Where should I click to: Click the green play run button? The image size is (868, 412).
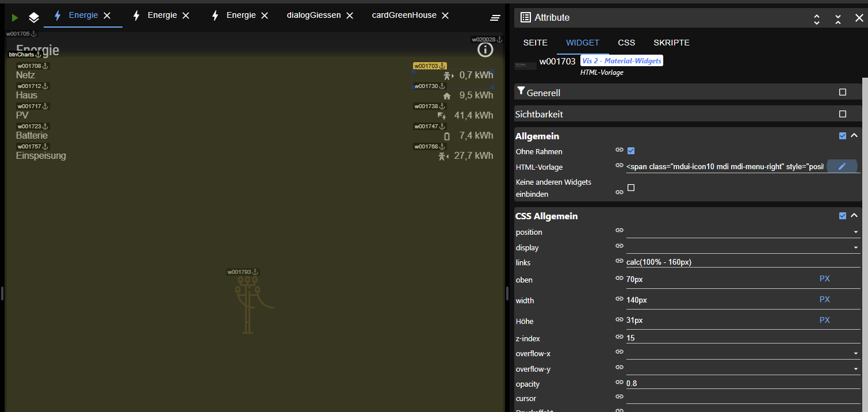[15, 18]
